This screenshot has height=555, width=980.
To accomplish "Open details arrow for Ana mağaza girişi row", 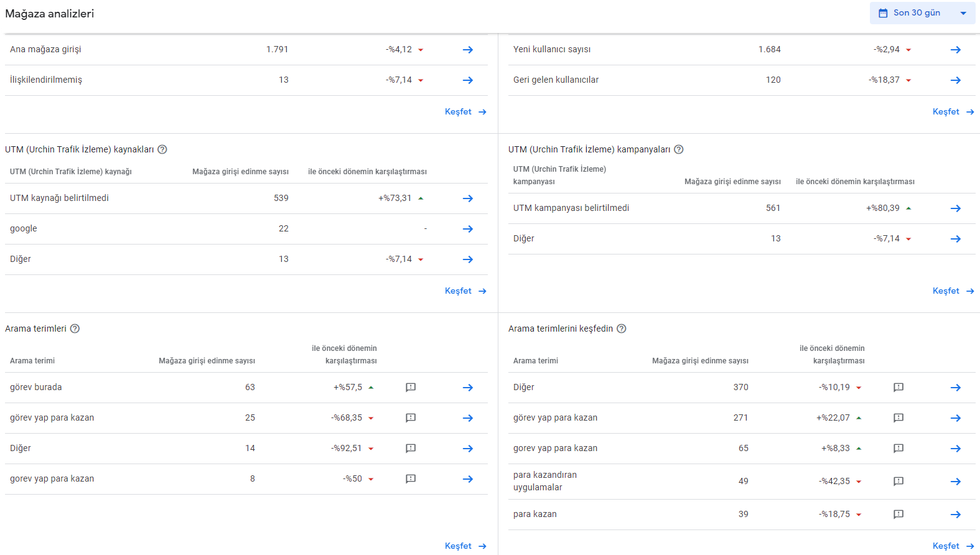I will tap(468, 50).
